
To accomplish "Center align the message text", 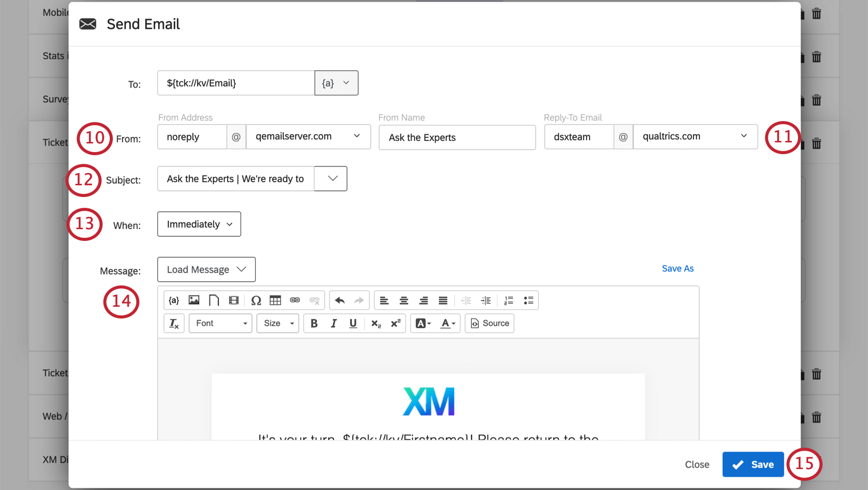I will point(404,300).
